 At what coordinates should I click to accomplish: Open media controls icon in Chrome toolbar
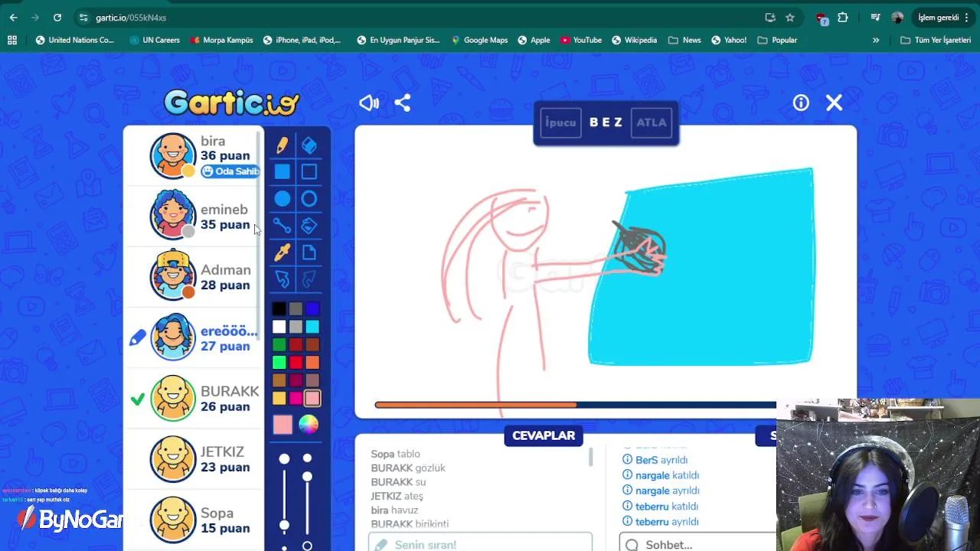click(876, 18)
